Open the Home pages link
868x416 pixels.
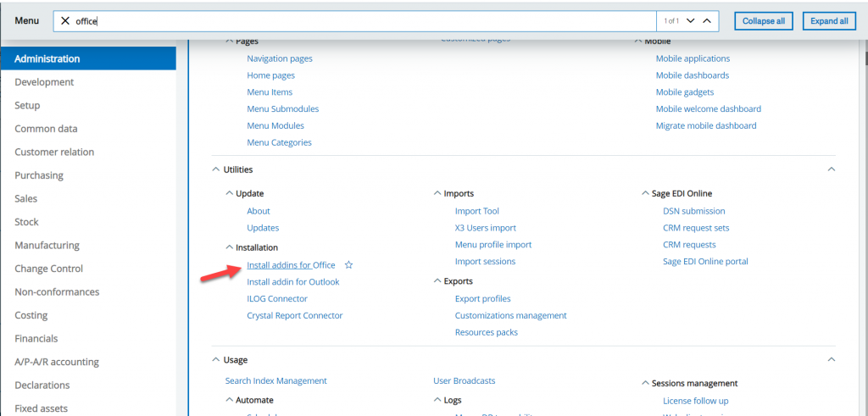pyautogui.click(x=270, y=75)
